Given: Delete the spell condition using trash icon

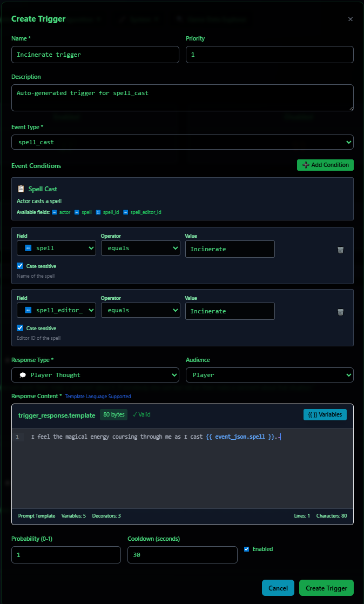Looking at the screenshot, I should click(x=340, y=250).
